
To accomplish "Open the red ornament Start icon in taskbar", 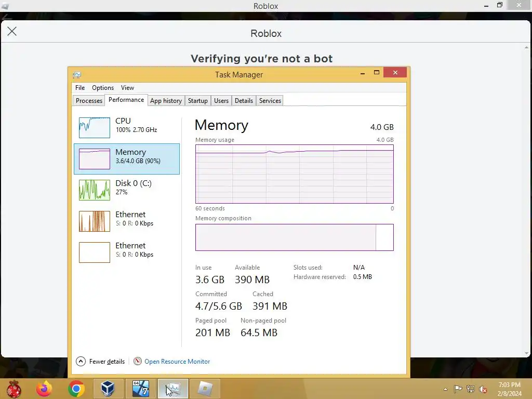I will 14,389.
